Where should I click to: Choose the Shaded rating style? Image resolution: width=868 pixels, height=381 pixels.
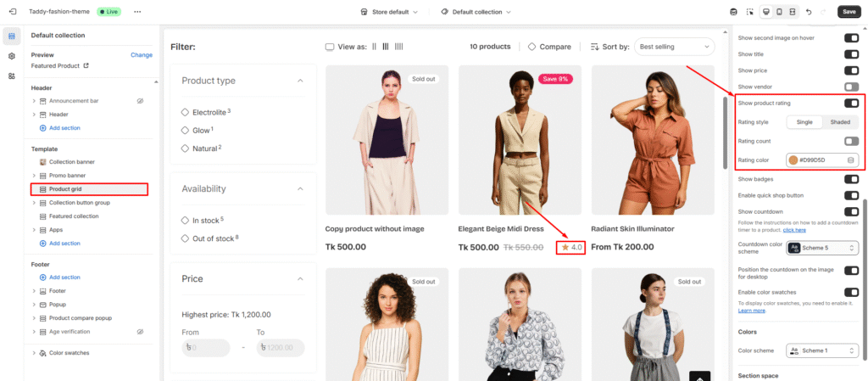[x=840, y=122]
